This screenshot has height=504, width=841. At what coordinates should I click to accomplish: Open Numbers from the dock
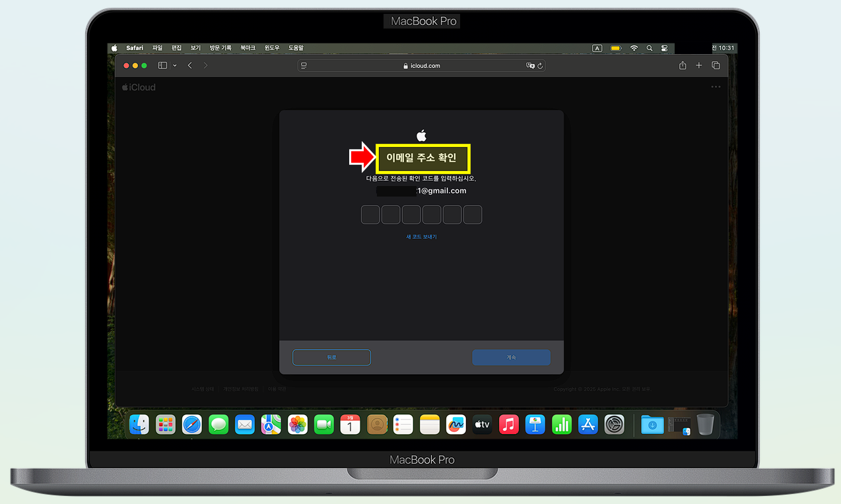562,424
